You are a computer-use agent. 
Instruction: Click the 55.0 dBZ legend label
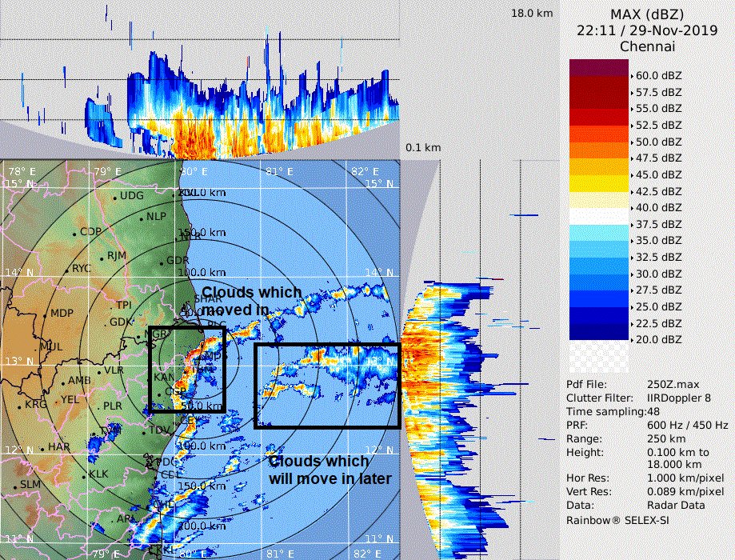point(658,108)
